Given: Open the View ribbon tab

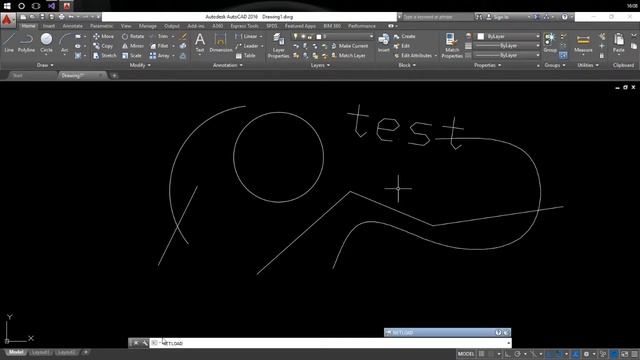Looking at the screenshot, I should coord(126,26).
